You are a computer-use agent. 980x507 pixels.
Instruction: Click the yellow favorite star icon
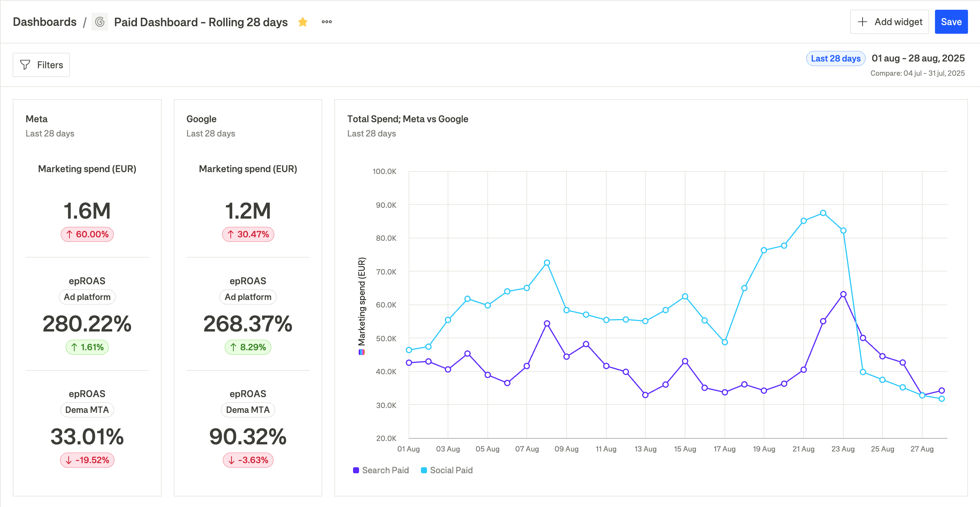pos(303,22)
